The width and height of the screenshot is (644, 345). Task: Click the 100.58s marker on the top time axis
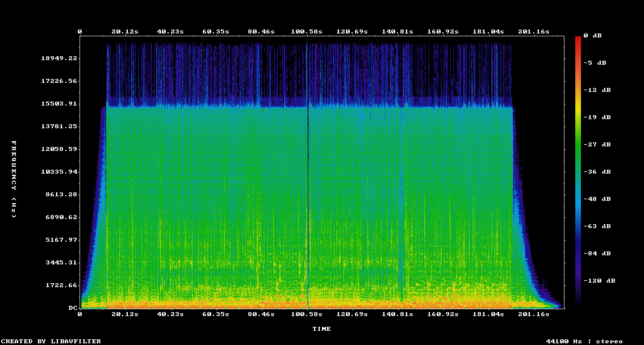tap(307, 32)
